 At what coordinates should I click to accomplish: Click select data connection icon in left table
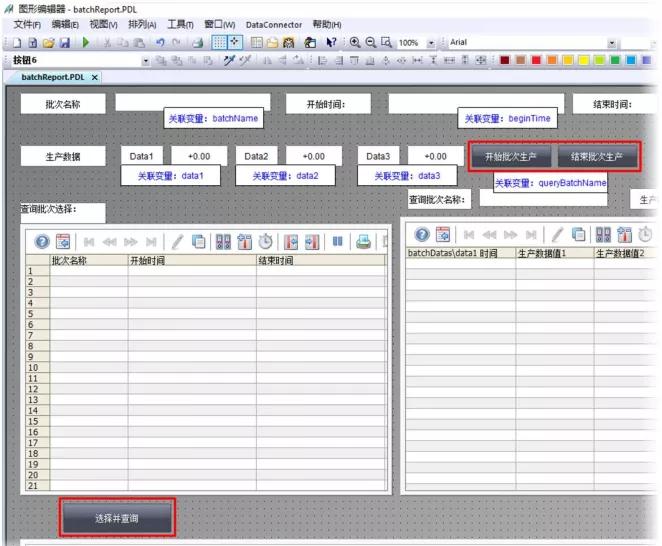[x=223, y=242]
